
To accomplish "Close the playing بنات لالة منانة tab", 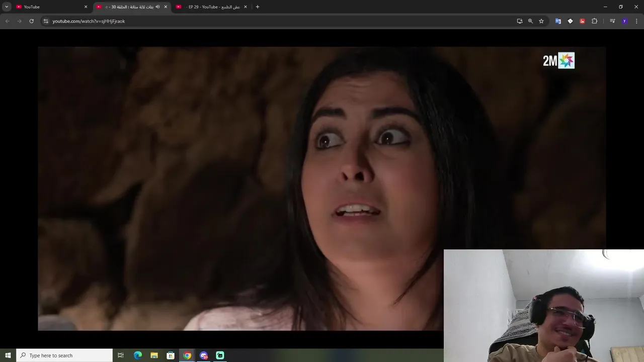I will tap(166, 7).
